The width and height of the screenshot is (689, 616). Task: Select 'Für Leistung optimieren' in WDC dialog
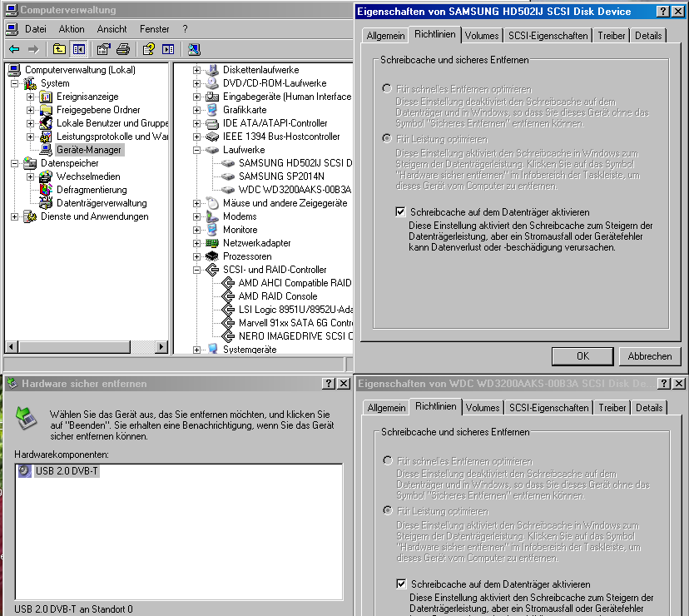click(388, 511)
